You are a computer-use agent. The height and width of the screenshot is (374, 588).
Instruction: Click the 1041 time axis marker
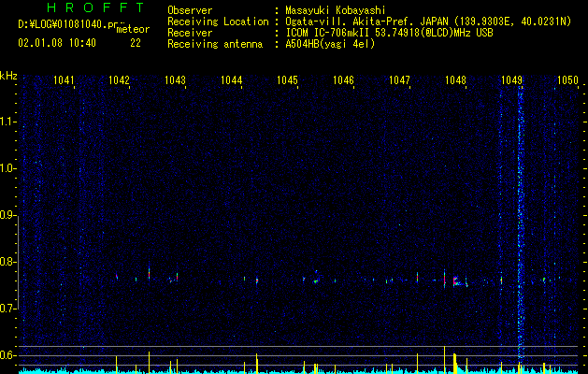click(x=64, y=79)
